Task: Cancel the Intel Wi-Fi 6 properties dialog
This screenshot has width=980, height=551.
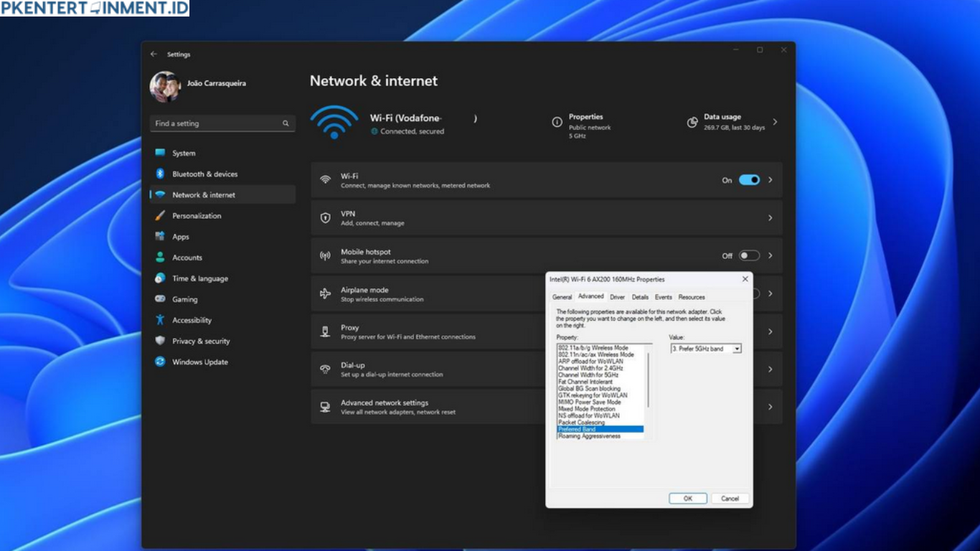Action: 730,498
